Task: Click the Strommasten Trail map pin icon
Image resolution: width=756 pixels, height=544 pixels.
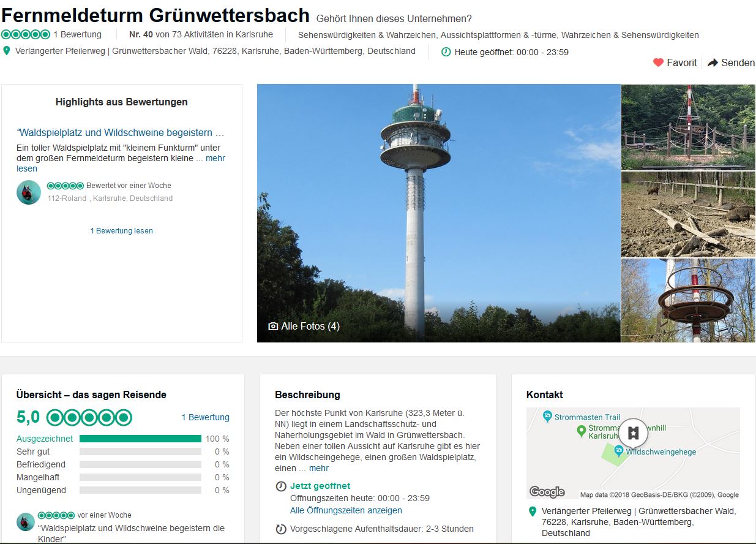Action: tap(547, 417)
